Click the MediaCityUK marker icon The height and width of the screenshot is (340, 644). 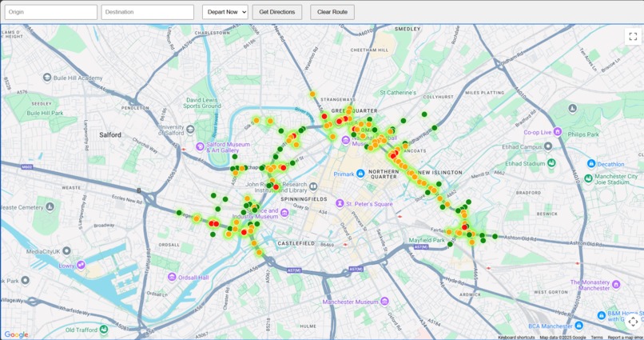(x=66, y=250)
